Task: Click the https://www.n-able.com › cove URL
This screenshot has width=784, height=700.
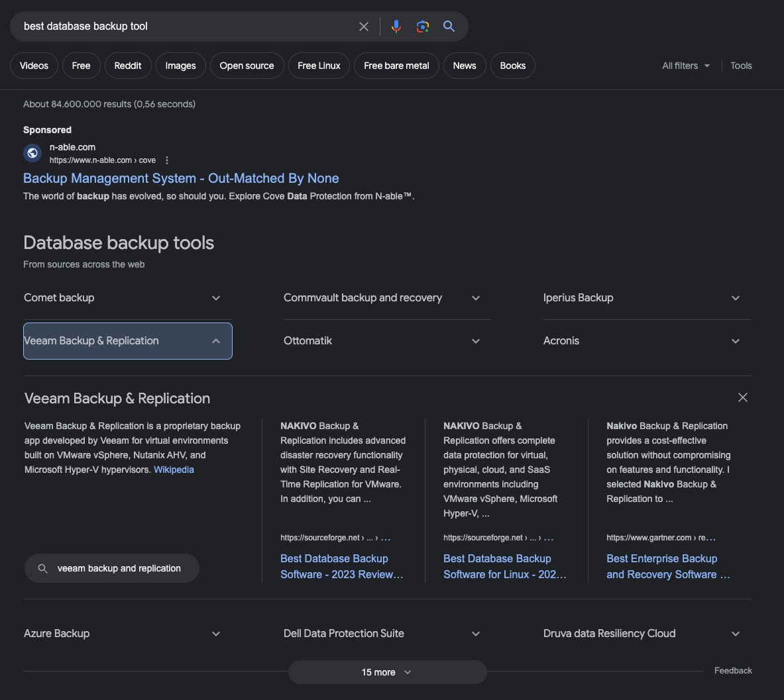Action: coord(103,160)
